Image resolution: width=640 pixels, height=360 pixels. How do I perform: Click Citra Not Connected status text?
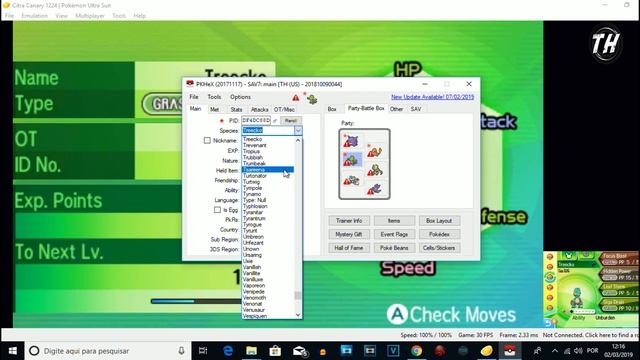point(590,335)
